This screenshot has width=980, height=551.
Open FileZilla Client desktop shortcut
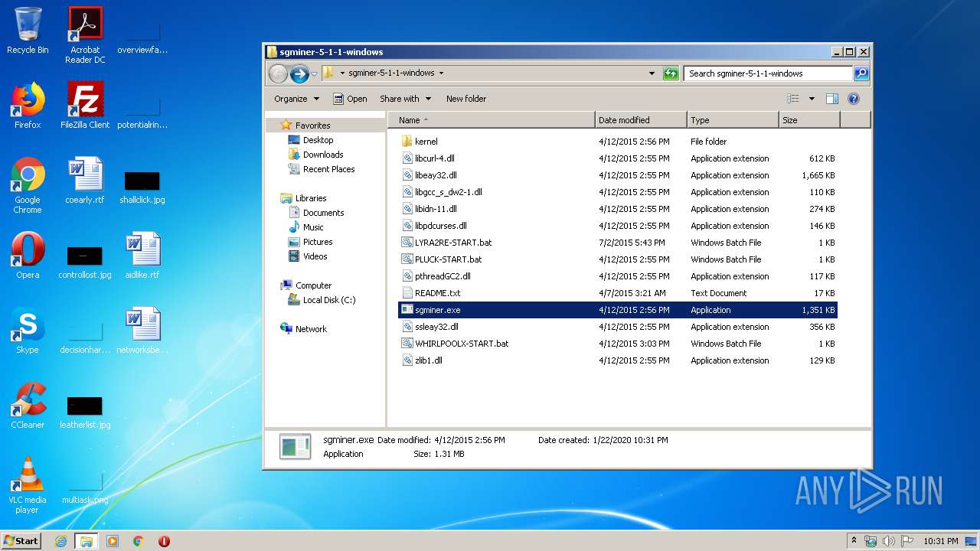(85, 106)
